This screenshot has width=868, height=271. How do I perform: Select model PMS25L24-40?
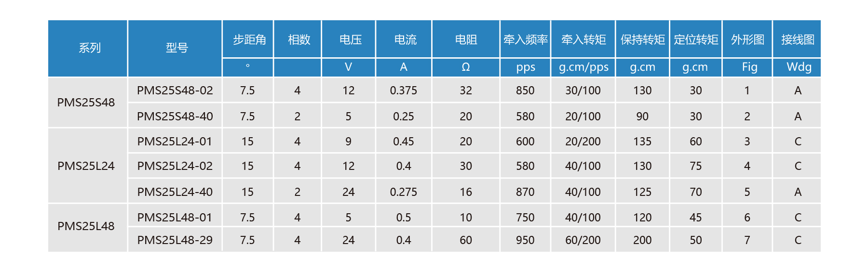pyautogui.click(x=175, y=192)
